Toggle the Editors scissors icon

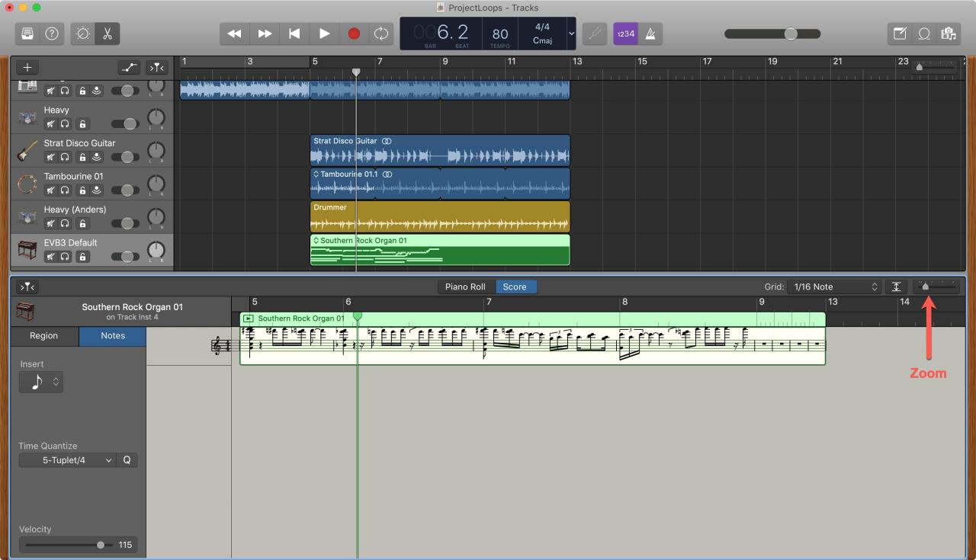pos(107,34)
